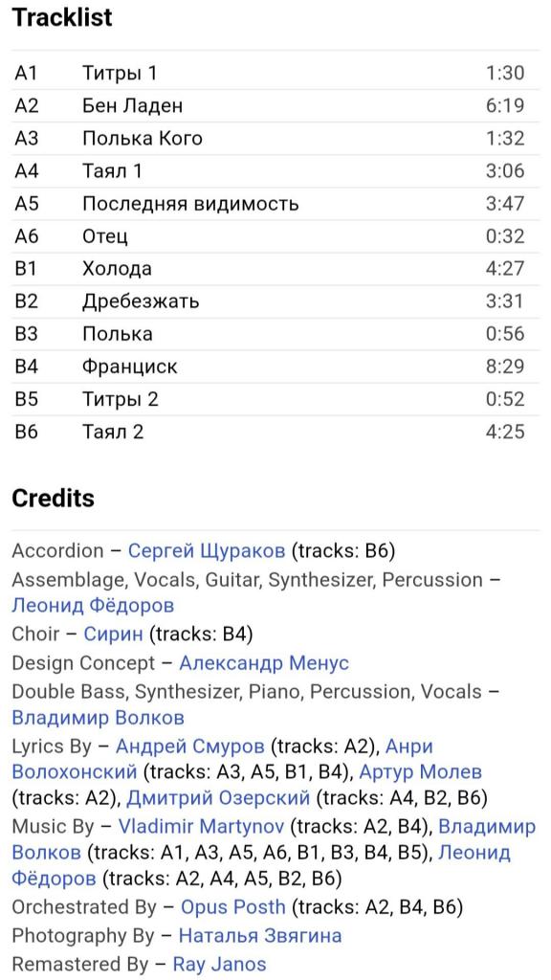Screen dimensions: 551x980
Task: Open the Сергей Щураков artist link
Action: pyautogui.click(x=207, y=551)
